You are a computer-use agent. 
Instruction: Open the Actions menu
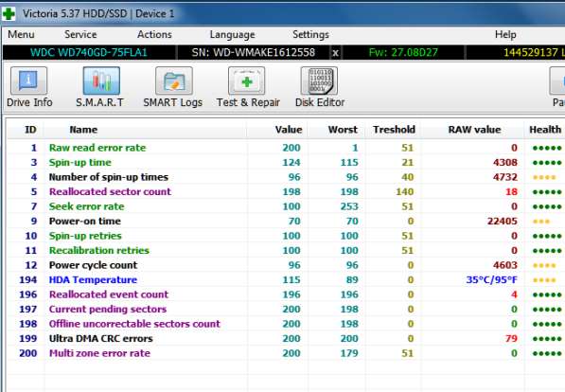[154, 35]
